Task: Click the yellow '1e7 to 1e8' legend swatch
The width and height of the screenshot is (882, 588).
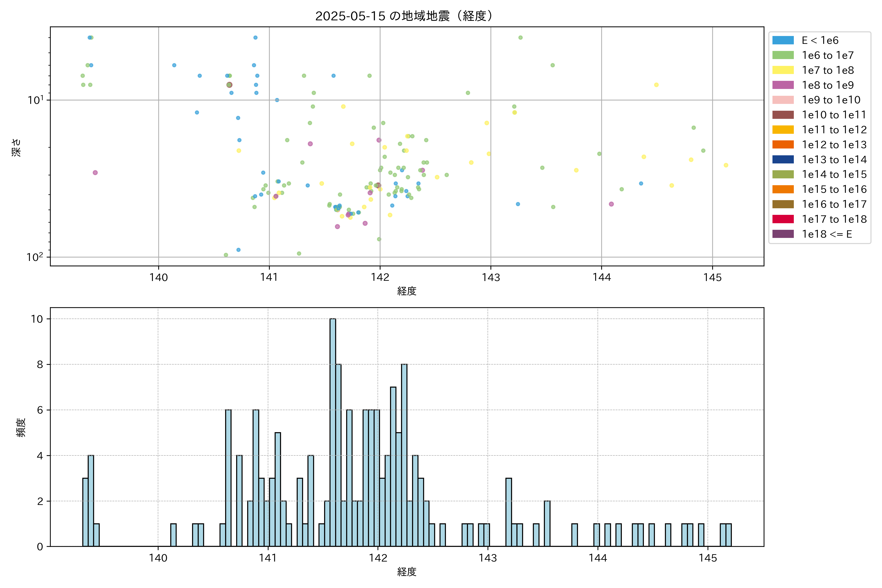Action: coord(783,70)
